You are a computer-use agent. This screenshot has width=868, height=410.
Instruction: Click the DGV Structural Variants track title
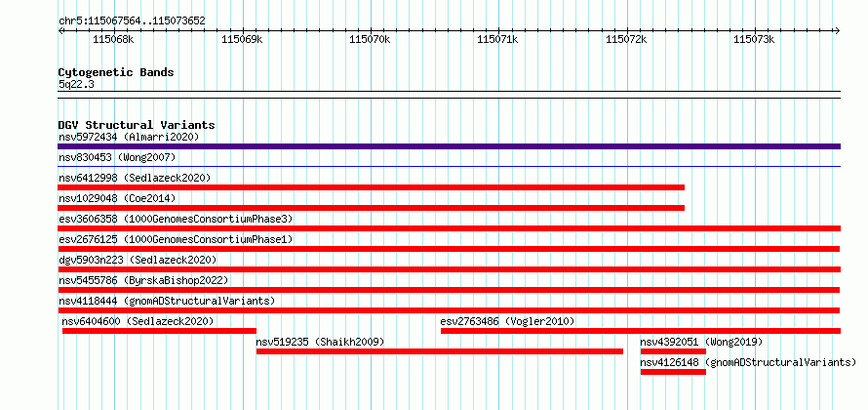point(137,125)
